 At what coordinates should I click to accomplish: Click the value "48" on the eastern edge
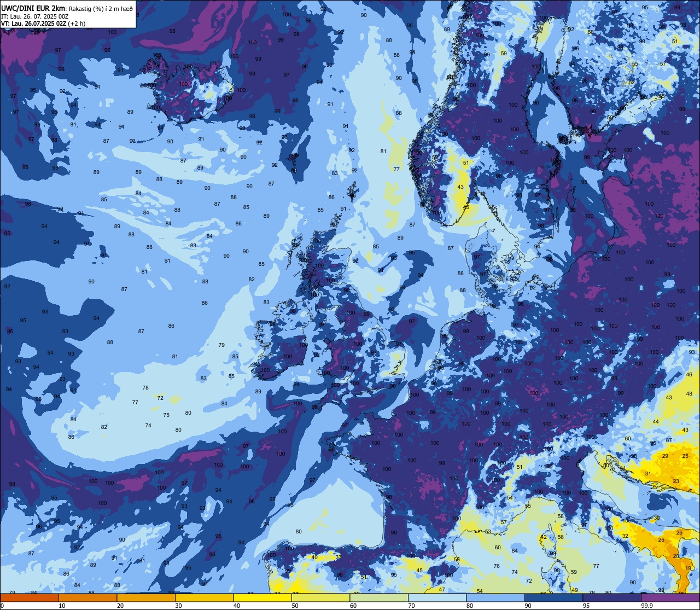[x=689, y=394]
